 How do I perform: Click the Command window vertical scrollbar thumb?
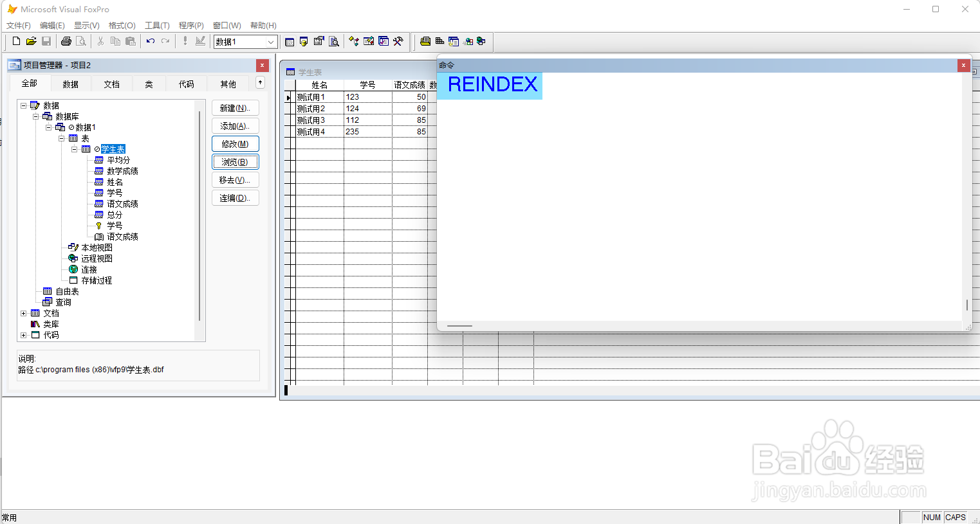[x=966, y=305]
